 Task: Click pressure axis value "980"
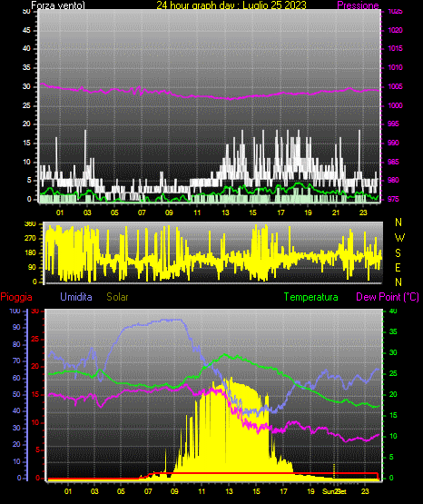coord(393,181)
